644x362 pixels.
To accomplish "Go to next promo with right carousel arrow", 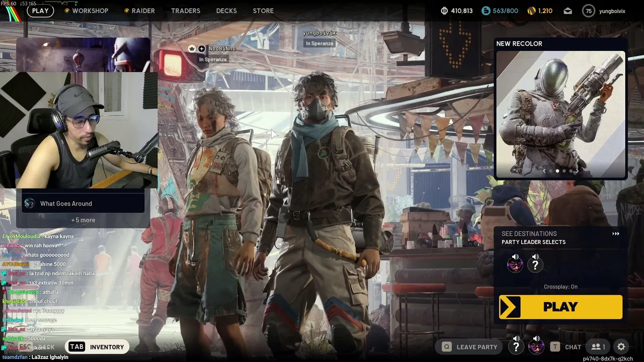I will click(x=577, y=171).
